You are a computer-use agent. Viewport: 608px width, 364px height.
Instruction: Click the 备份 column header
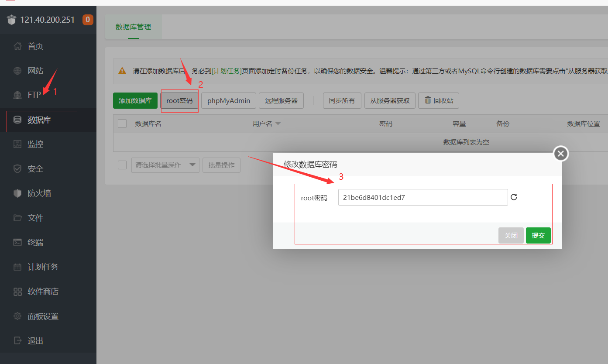click(x=503, y=124)
